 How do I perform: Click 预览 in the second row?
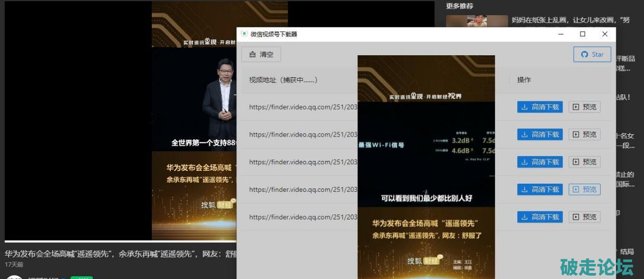[x=584, y=134]
